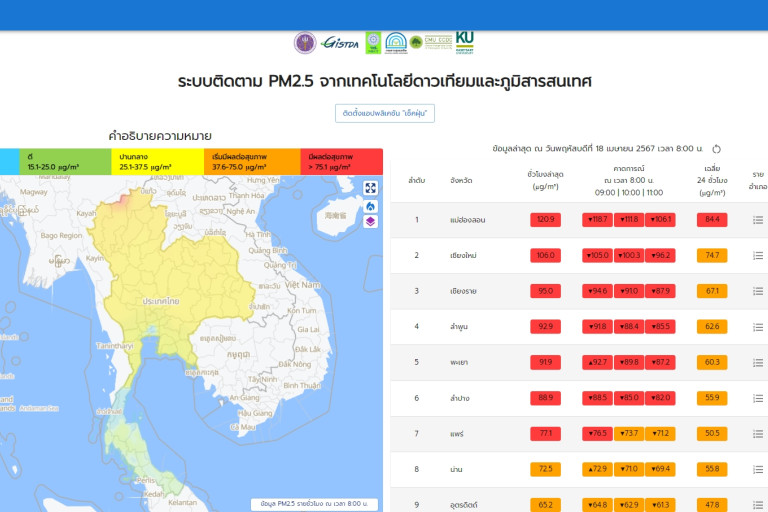Open district list for เชียงใหม่
Screen dimensions: 768x512
[x=757, y=256]
